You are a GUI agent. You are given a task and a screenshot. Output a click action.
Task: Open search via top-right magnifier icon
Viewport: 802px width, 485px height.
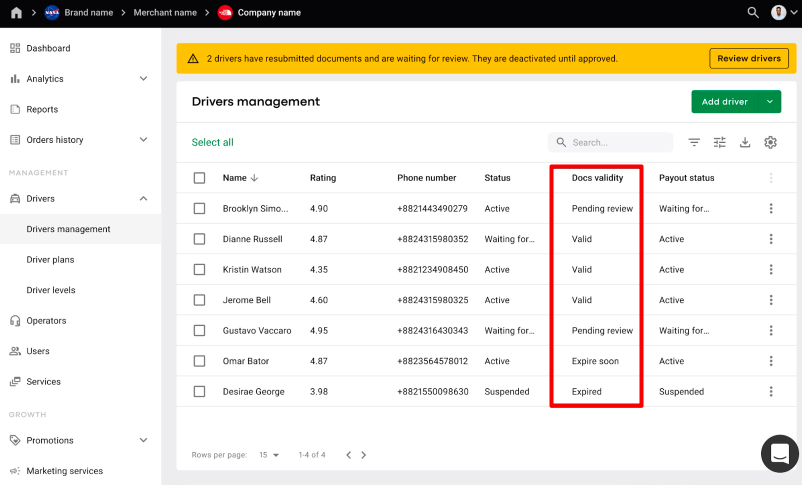pos(753,12)
